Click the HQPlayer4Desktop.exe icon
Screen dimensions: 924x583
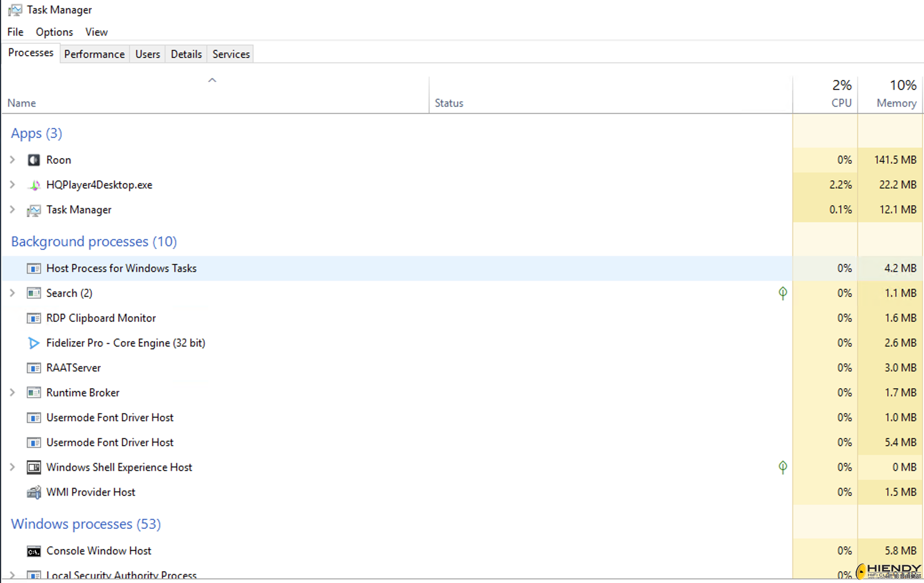34,185
